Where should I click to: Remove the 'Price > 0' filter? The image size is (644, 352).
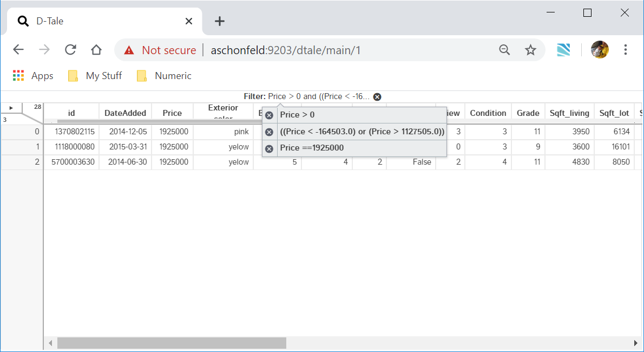pos(269,115)
